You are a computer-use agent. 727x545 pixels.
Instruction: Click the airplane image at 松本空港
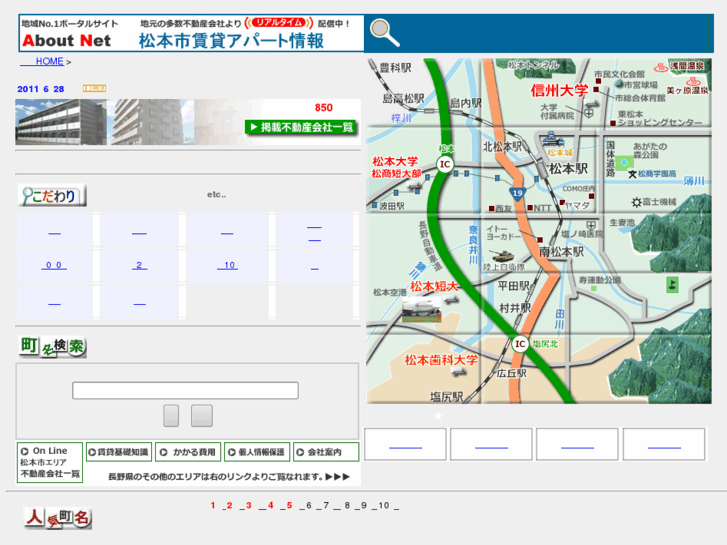[x=421, y=308]
